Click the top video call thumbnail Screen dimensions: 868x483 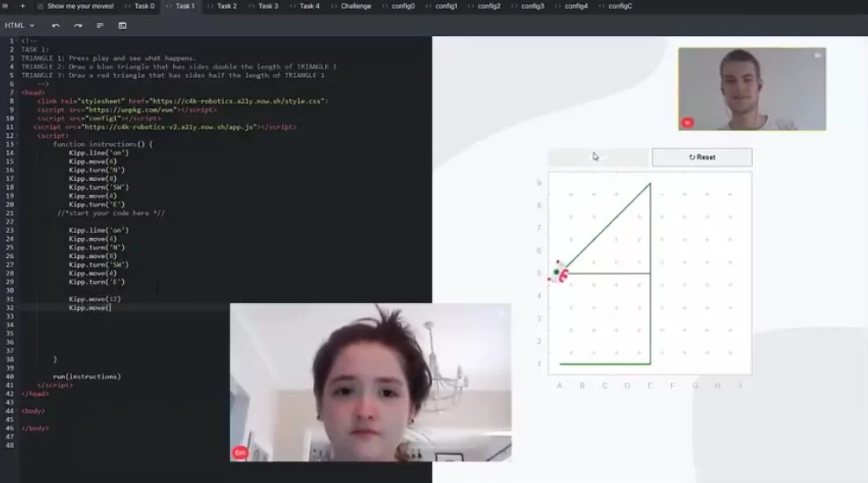pyautogui.click(x=752, y=89)
